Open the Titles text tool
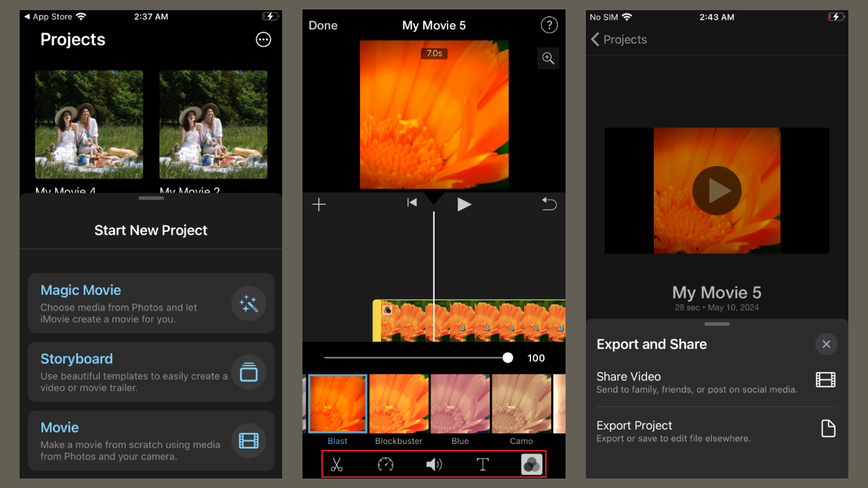This screenshot has width=868, height=488. tap(483, 464)
